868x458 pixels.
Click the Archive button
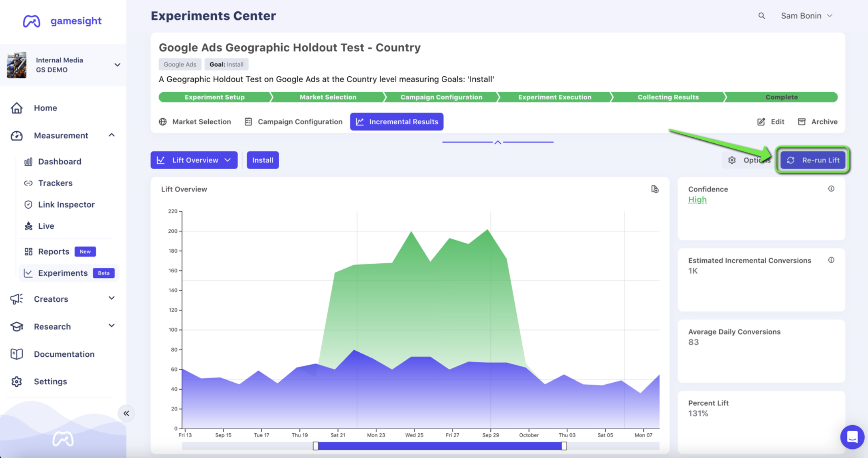(x=817, y=121)
